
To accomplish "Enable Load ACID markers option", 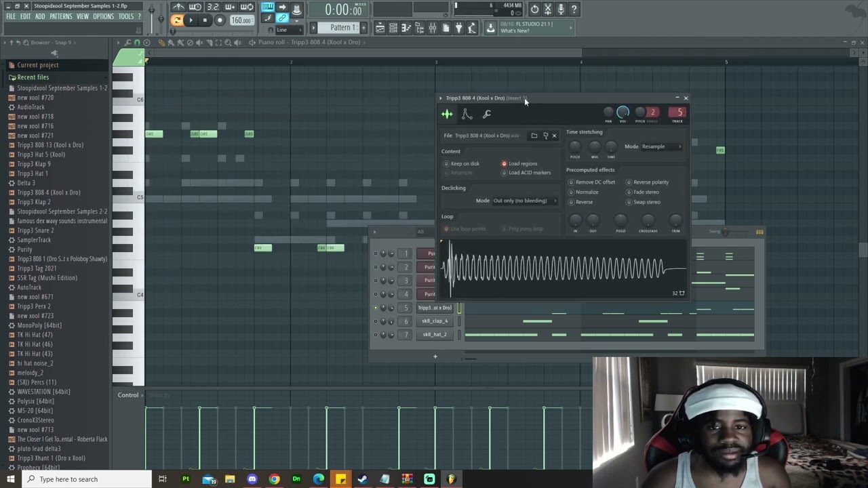I will 526,173.
